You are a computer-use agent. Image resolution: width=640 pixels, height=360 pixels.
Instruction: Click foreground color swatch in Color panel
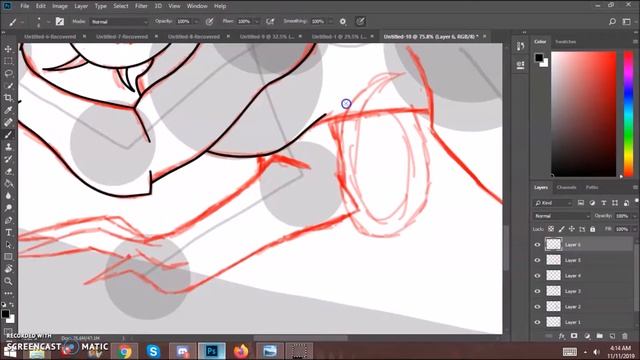click(539, 58)
